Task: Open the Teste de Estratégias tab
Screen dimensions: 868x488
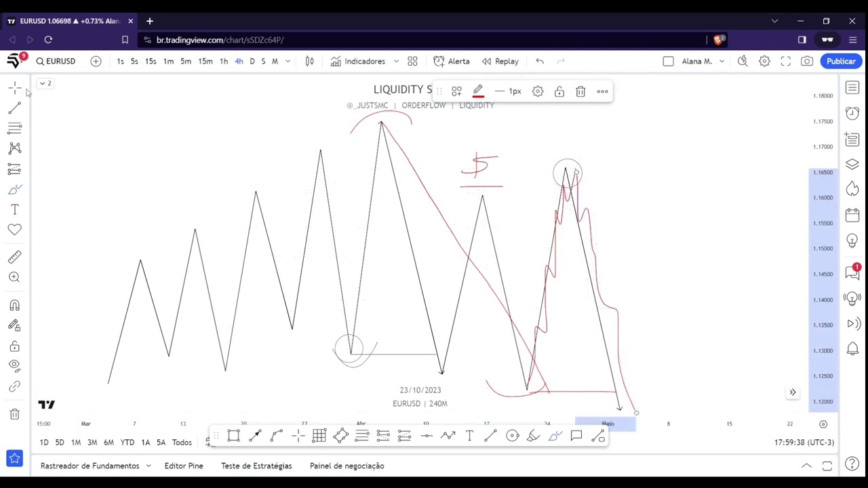Action: pyautogui.click(x=256, y=466)
